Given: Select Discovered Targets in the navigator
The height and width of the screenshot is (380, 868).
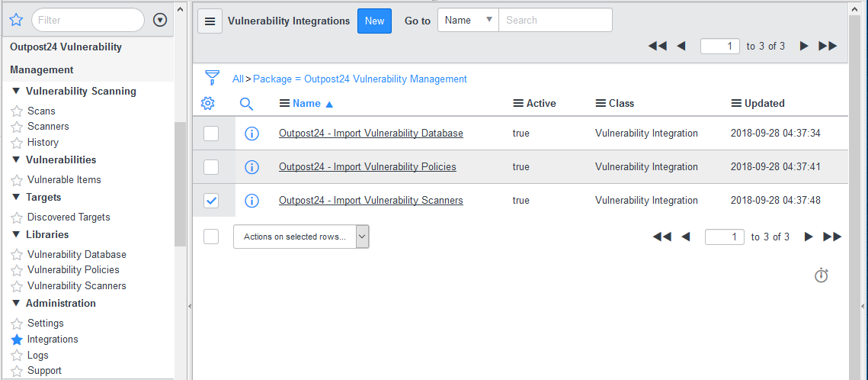Looking at the screenshot, I should click(69, 217).
